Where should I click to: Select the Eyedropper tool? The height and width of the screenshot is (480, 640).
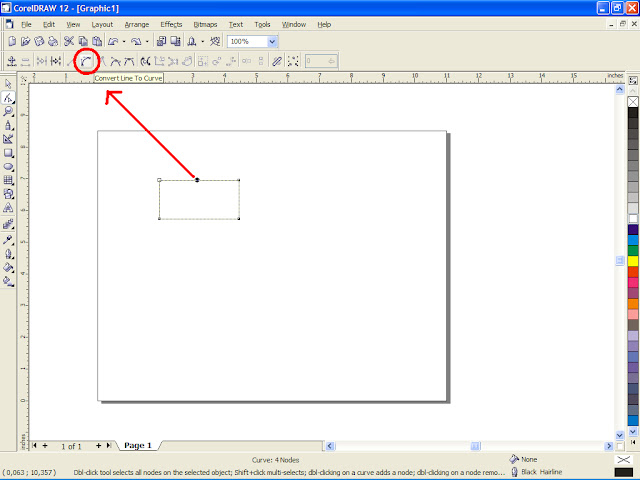[8, 240]
